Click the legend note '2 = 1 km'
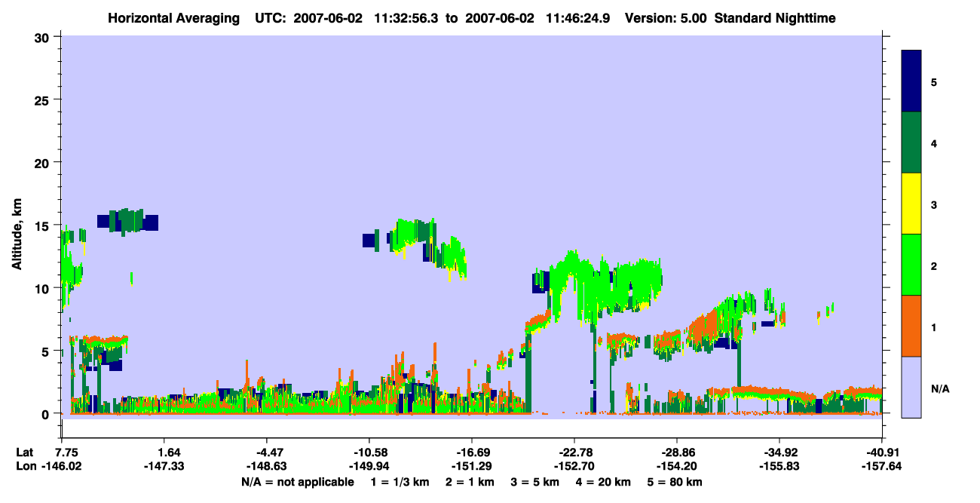The height and width of the screenshot is (503, 980). [x=470, y=482]
